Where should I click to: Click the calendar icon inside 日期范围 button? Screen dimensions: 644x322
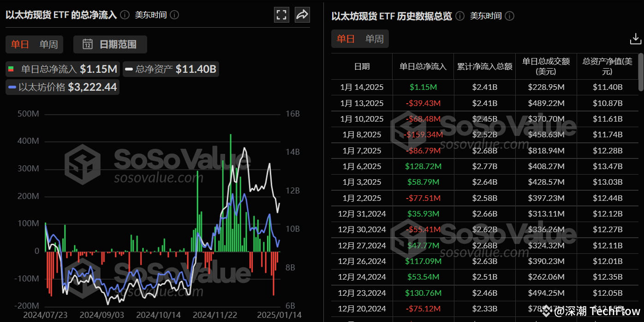88,44
